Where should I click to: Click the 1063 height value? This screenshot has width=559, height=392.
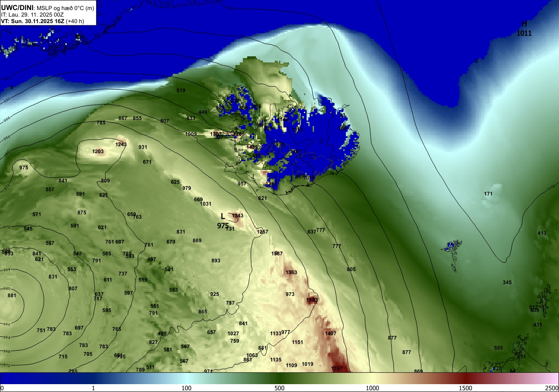point(252,355)
